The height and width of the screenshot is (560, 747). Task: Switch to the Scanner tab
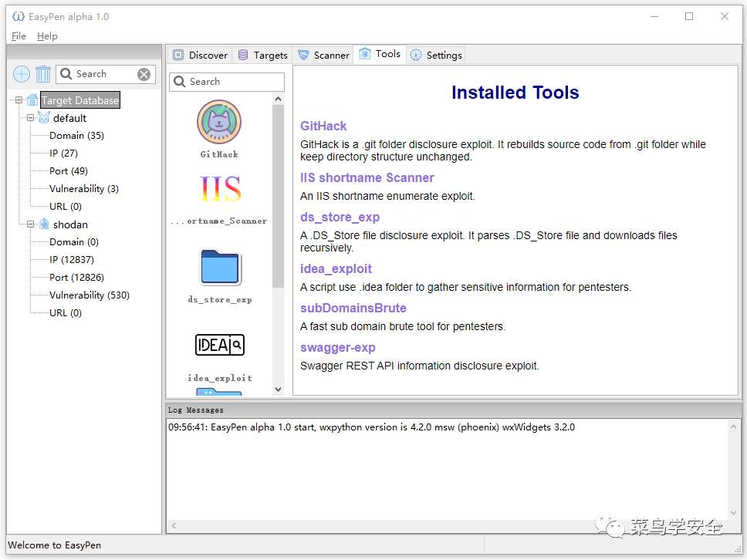(323, 56)
